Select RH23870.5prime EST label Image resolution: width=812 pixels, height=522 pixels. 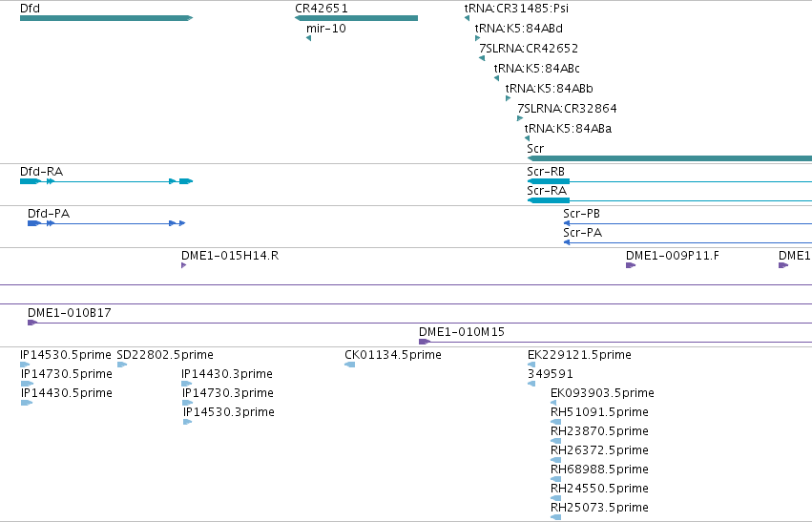pyautogui.click(x=599, y=431)
